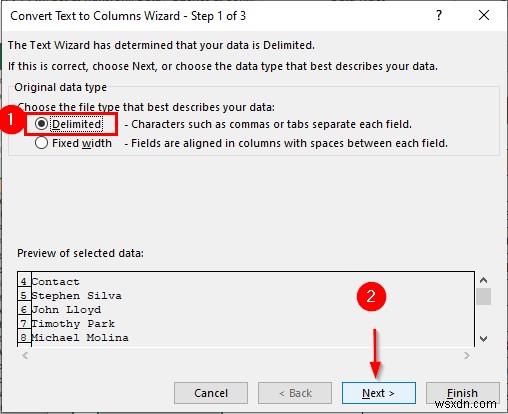Click the horizontal scroll right arrow

[x=467, y=356]
